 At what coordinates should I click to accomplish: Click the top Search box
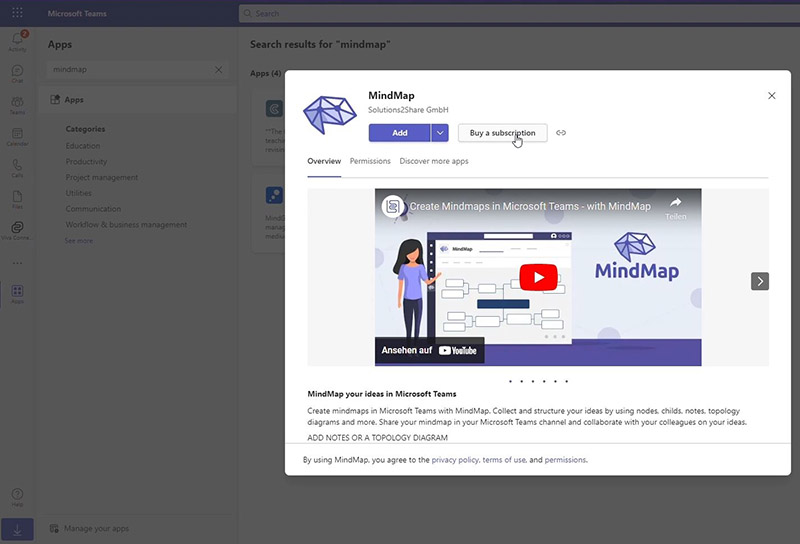click(x=519, y=13)
